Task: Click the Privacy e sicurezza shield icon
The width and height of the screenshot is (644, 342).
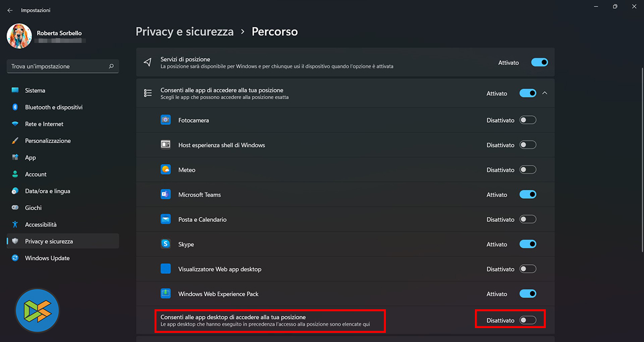Action: 15,241
